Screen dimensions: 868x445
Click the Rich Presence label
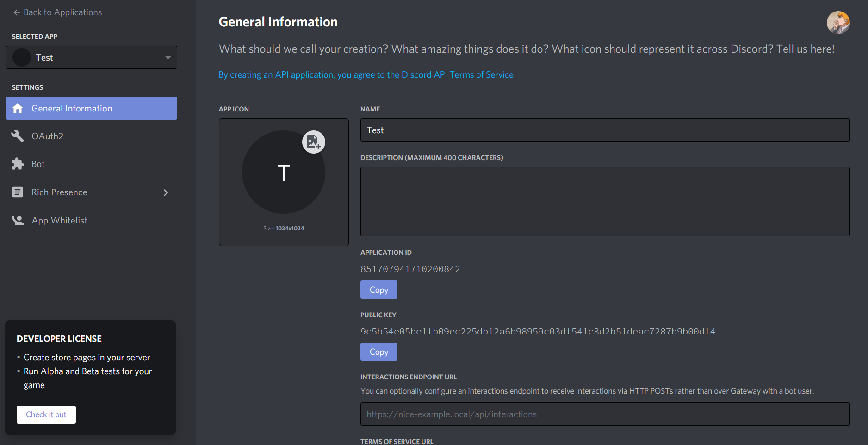[59, 192]
